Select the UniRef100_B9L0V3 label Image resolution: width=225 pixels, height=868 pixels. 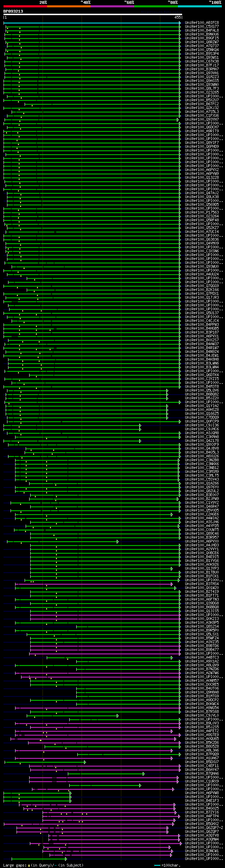202,723
